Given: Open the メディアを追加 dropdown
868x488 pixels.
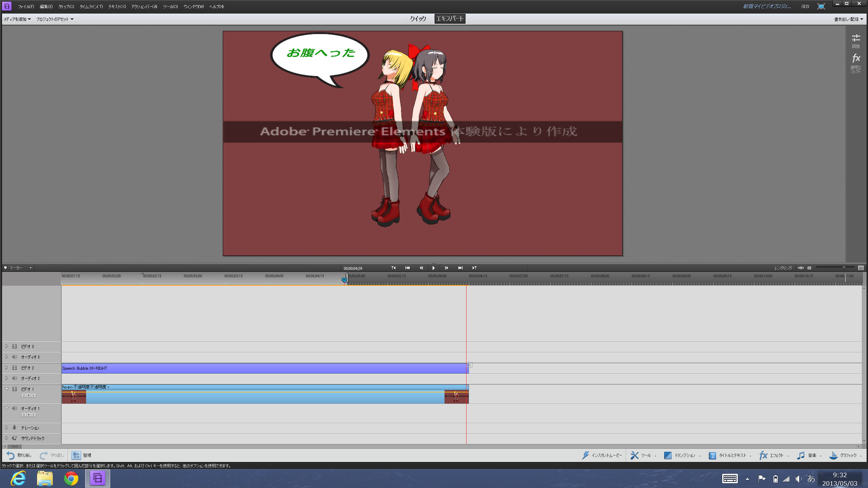Looking at the screenshot, I should (x=17, y=19).
